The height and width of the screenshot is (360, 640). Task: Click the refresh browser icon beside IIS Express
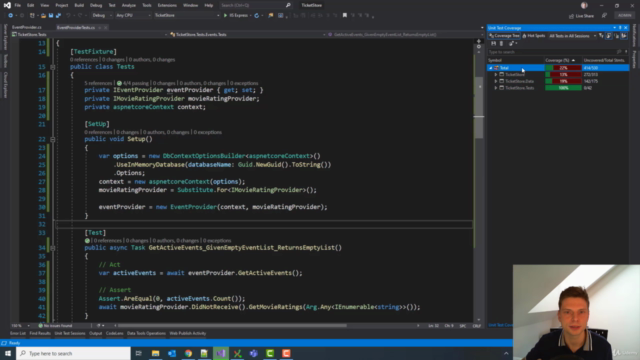[x=256, y=16]
